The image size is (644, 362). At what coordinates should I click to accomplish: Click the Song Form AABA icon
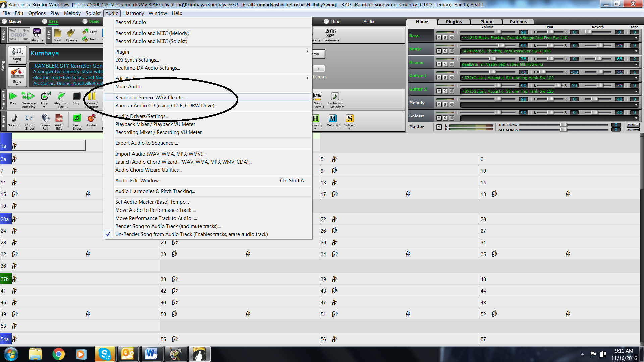317,96
